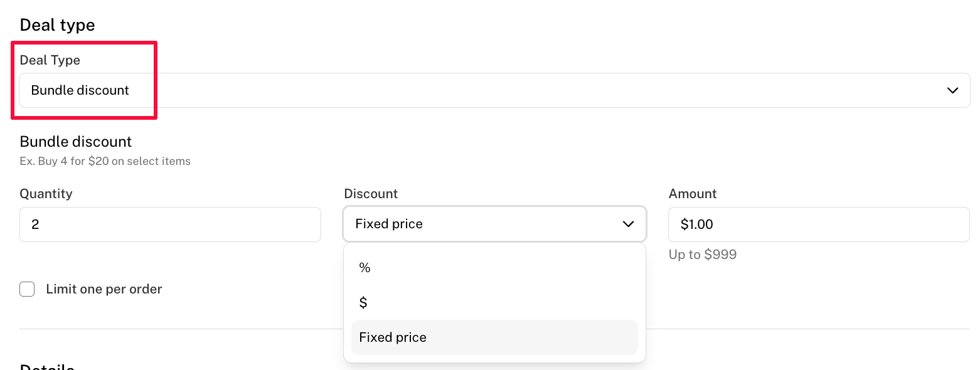Click into the Amount field showing $1.00
The width and height of the screenshot is (980, 370).
819,224
